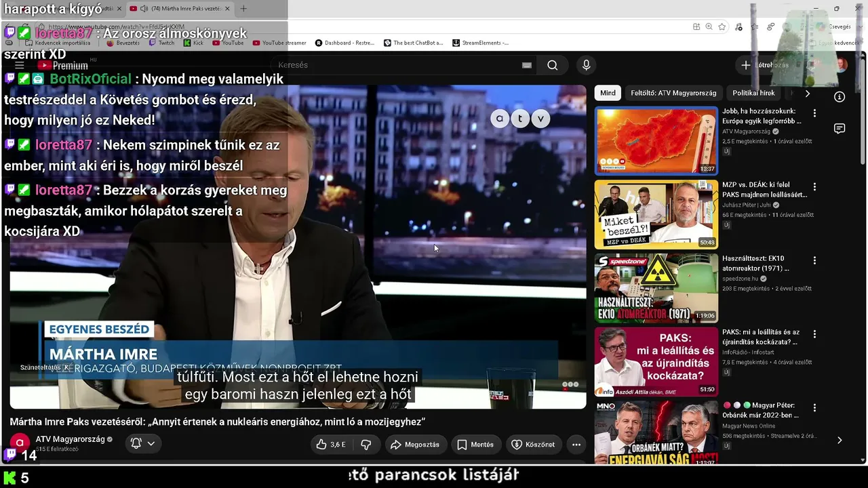Screen dimensions: 868x488
Task: Open options for 'PAKS: mi a leállítás' video
Action: click(x=814, y=334)
